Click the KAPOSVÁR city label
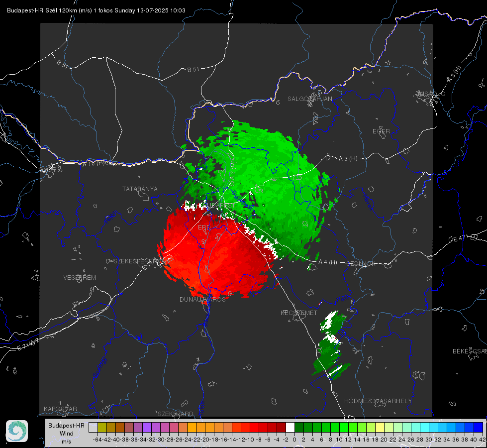487x448 pixels. click(x=60, y=409)
